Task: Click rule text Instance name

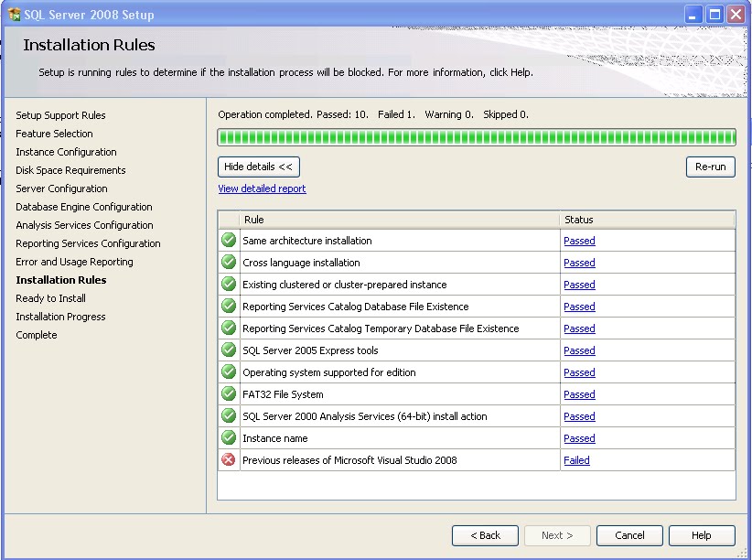Action: pos(275,438)
